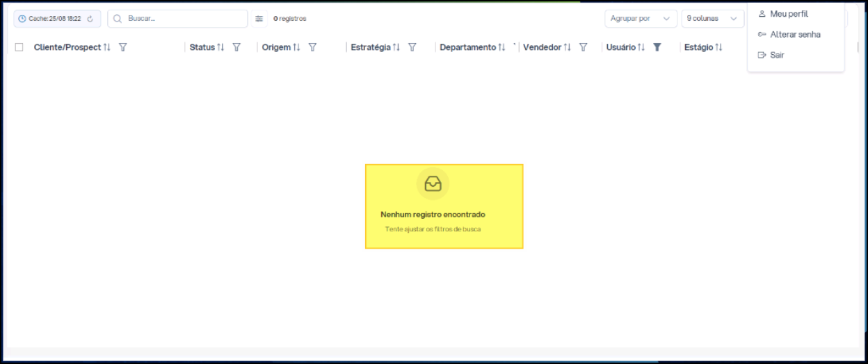
Task: Open the Vendedor column filter funnel
Action: pyautogui.click(x=584, y=47)
